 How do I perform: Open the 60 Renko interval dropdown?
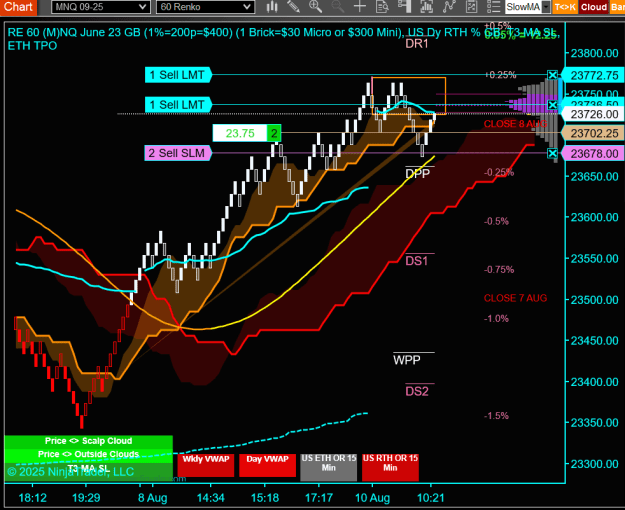205,7
